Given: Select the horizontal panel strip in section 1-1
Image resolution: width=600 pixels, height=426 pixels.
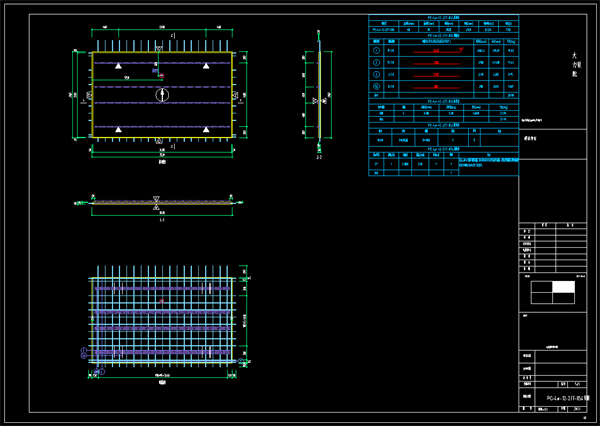Looking at the screenshot, I should click(162, 202).
